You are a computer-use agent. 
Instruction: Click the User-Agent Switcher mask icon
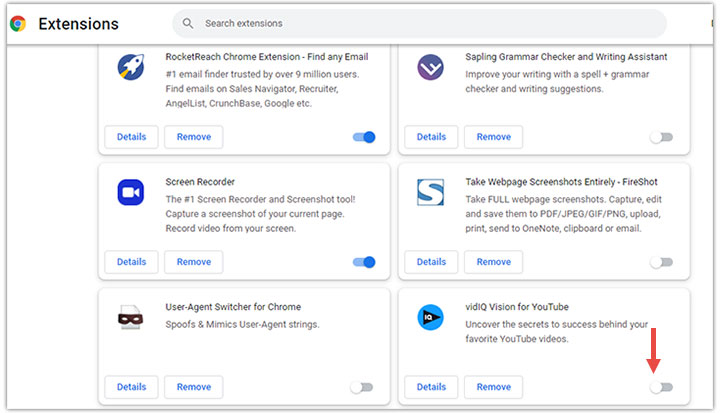coord(131,317)
